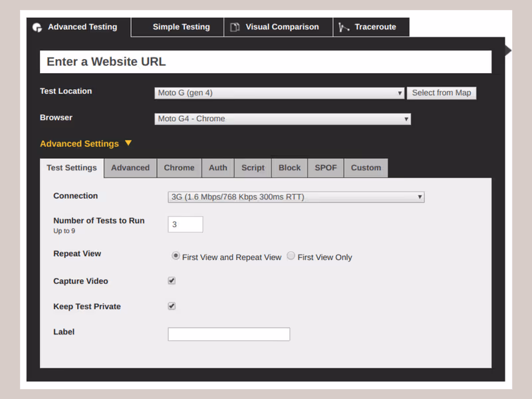Collapse Advanced Settings yellow triangle
Viewport: 532px width, 399px height.
click(128, 143)
